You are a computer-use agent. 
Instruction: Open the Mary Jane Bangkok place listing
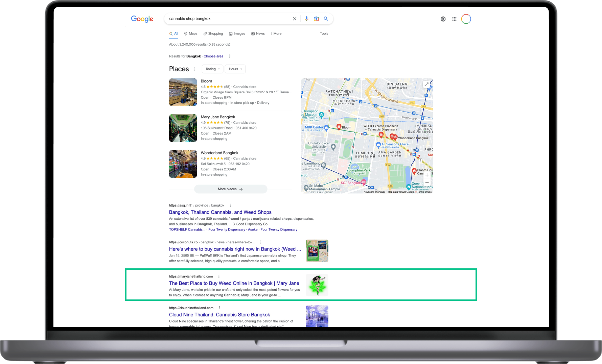coord(218,117)
